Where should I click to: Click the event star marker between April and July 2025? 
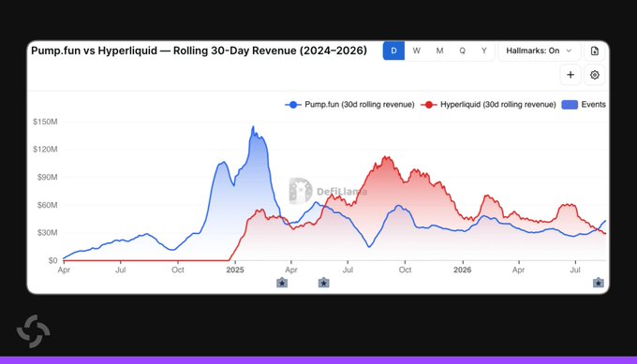323,283
